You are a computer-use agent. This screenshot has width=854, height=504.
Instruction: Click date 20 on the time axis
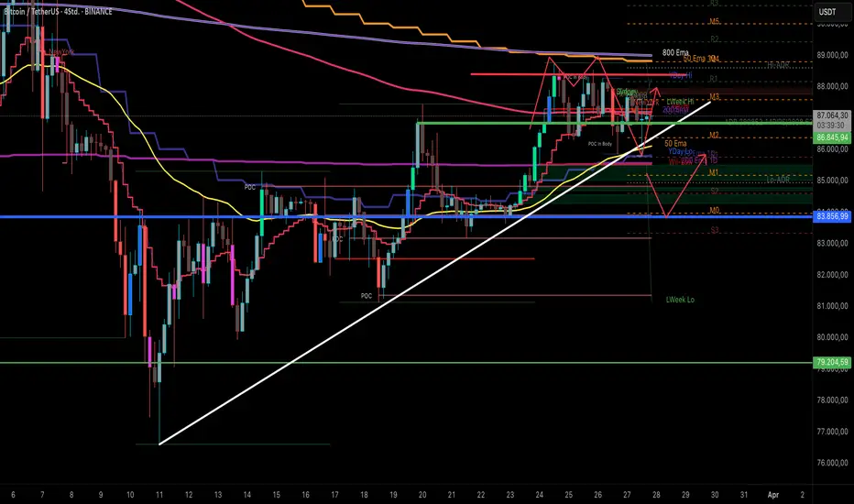422,495
